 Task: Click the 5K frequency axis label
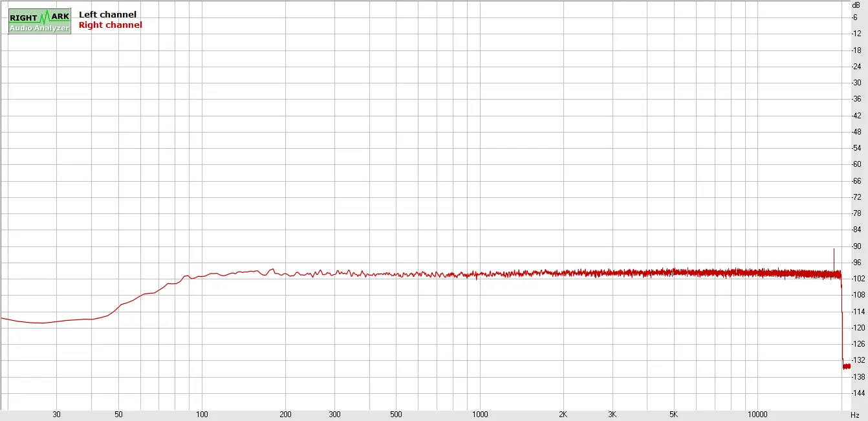[x=674, y=415]
